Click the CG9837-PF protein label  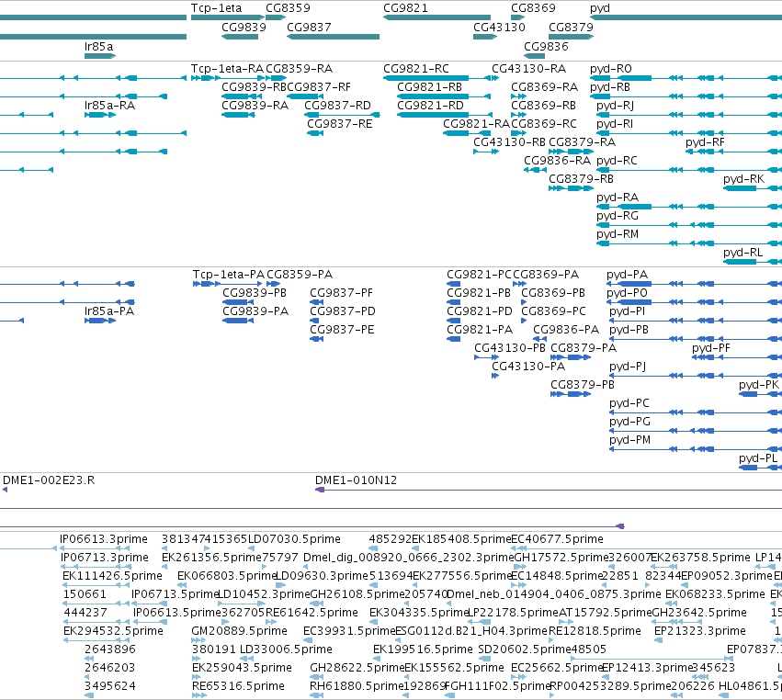pyautogui.click(x=341, y=293)
